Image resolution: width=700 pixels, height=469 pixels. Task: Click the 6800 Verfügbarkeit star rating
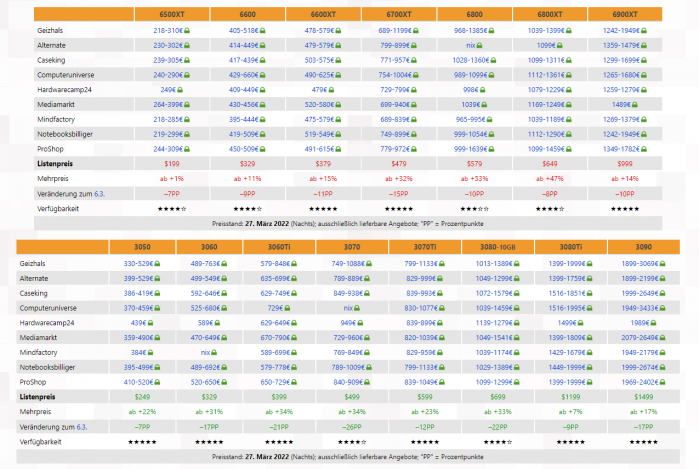474,209
